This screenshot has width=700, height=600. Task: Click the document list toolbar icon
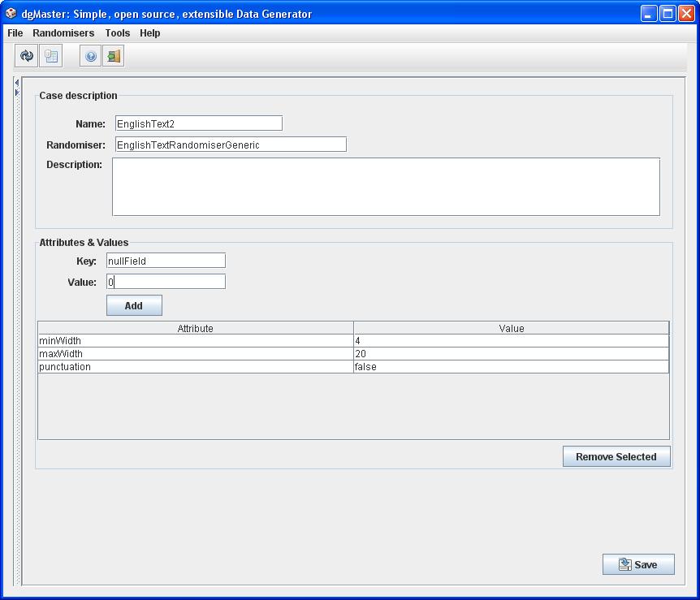[51, 56]
